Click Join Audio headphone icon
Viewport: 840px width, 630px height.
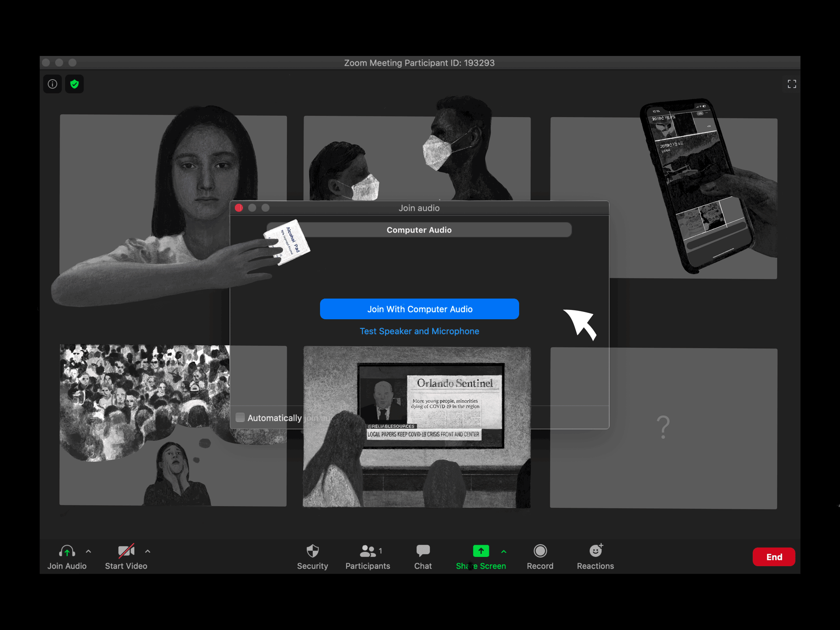coord(67,551)
